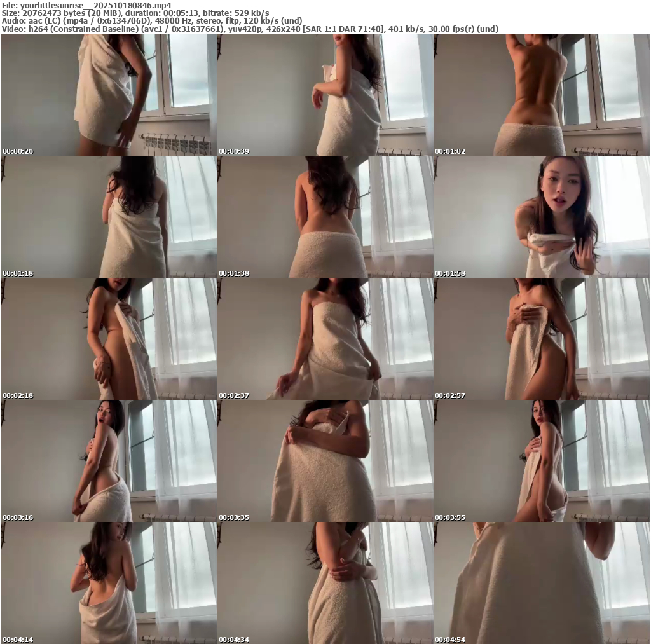Image resolution: width=651 pixels, height=644 pixels.
Task: Select the thumbnail at 00:01:38
Action: coord(325,217)
